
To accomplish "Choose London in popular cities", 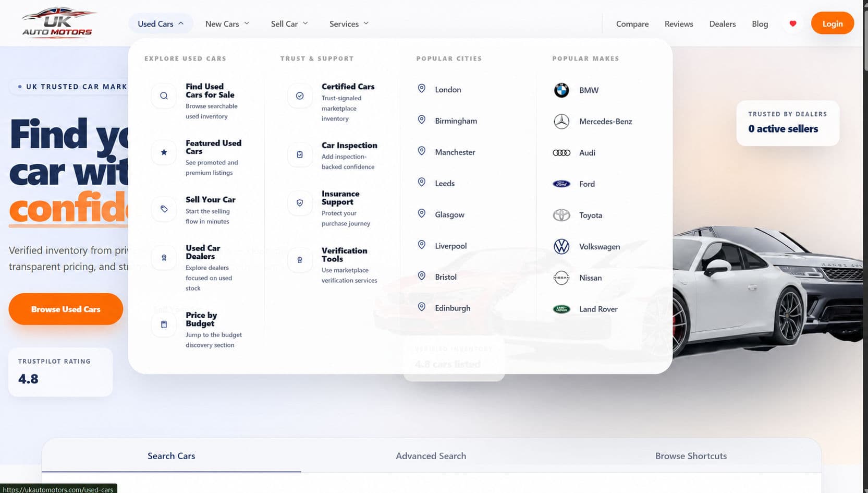I will point(448,90).
